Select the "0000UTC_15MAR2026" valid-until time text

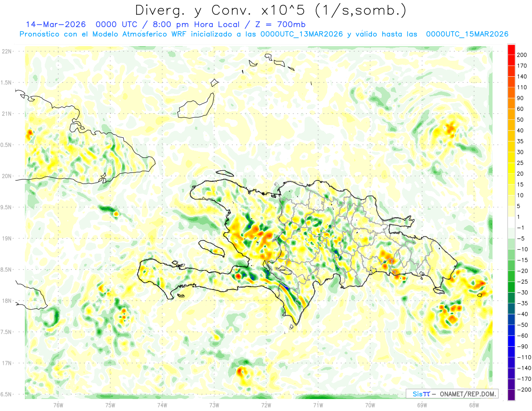467,34
